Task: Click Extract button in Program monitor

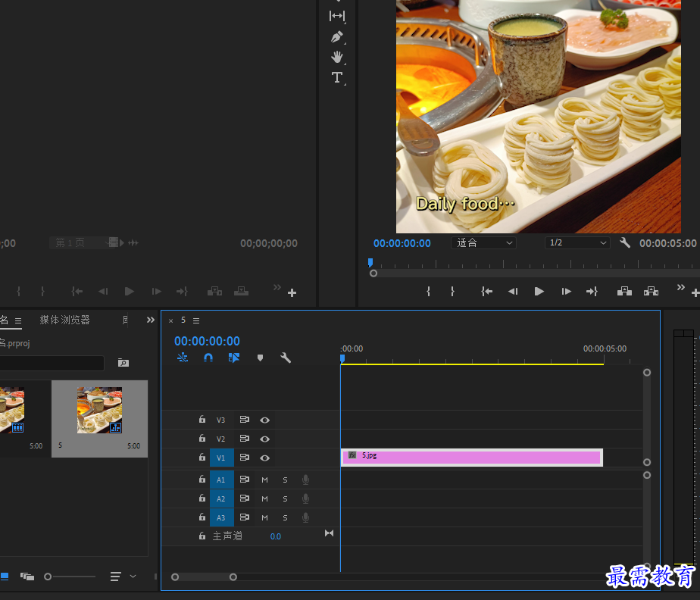Action: point(651,292)
